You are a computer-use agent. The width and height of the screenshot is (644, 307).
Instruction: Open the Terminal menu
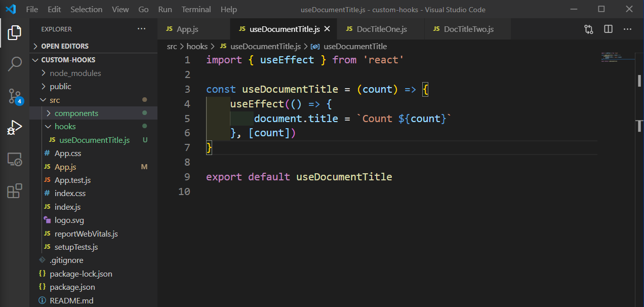click(196, 9)
